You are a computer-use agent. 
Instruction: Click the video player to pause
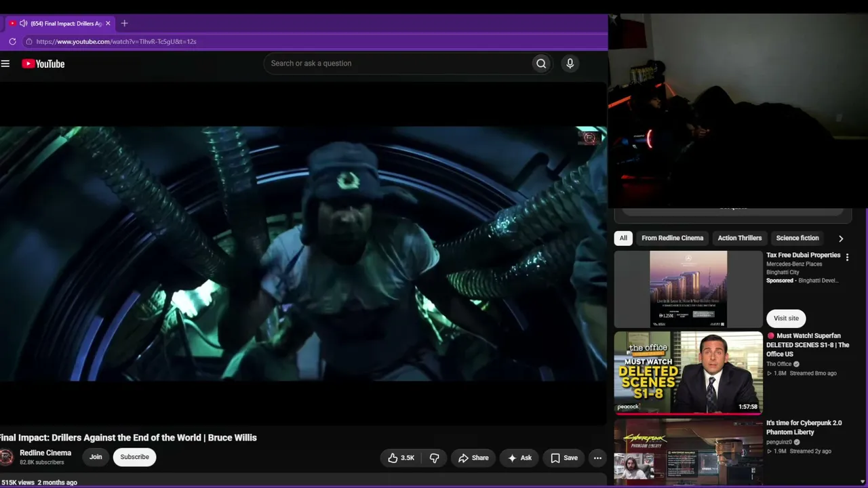click(303, 253)
